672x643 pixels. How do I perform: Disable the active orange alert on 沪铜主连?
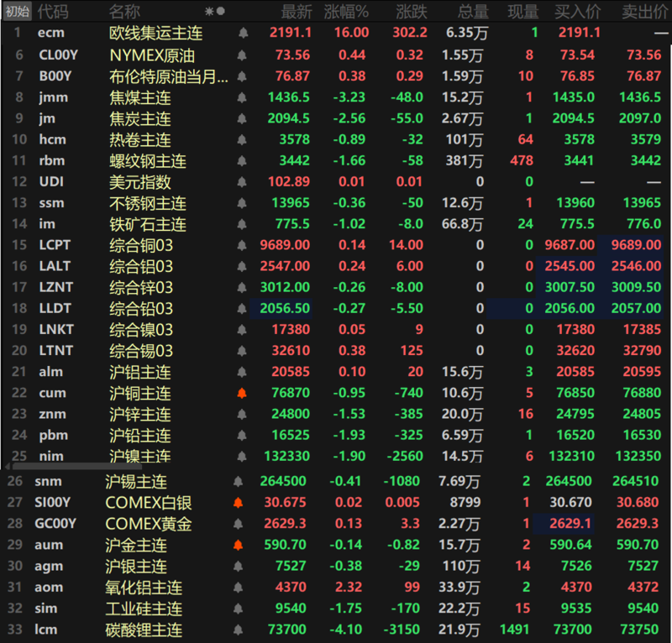pyautogui.click(x=244, y=393)
